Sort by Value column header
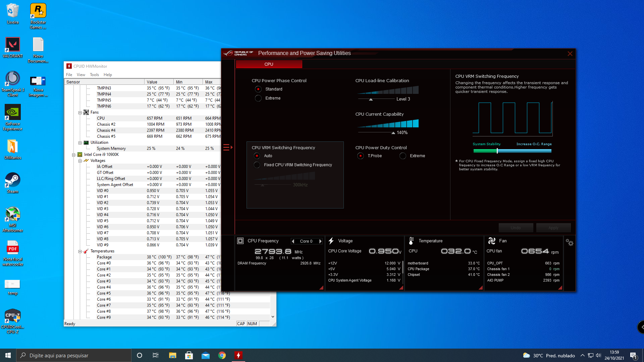The image size is (644, 362). tap(159, 82)
